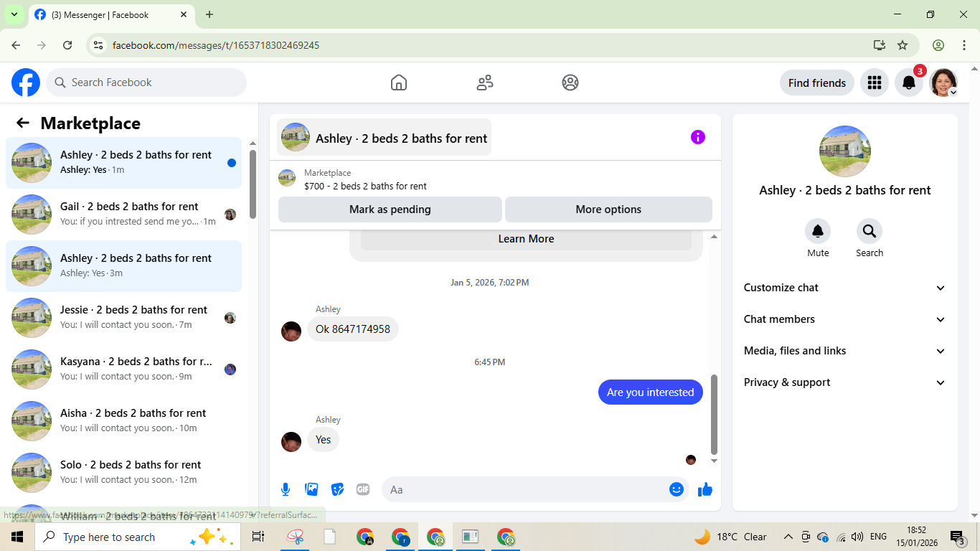The height and width of the screenshot is (551, 980).
Task: Expand Chat members section
Action: [x=845, y=319]
